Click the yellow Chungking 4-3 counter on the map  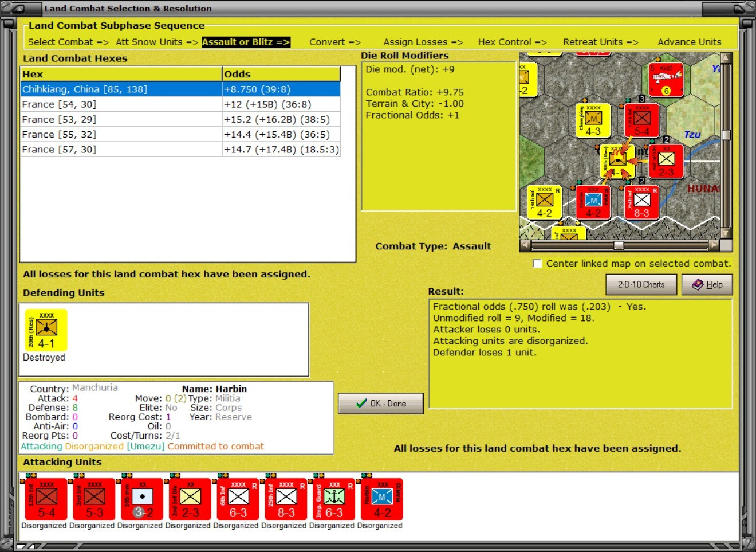point(593,121)
